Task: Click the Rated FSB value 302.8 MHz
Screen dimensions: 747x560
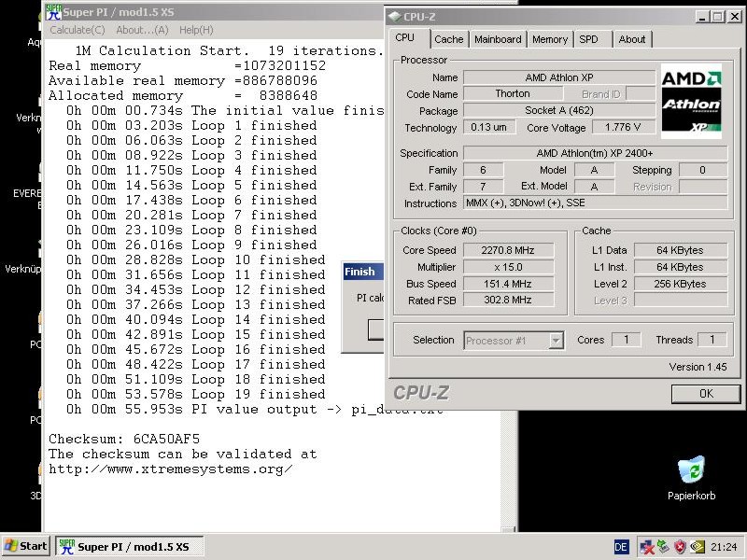Action: tap(508, 300)
